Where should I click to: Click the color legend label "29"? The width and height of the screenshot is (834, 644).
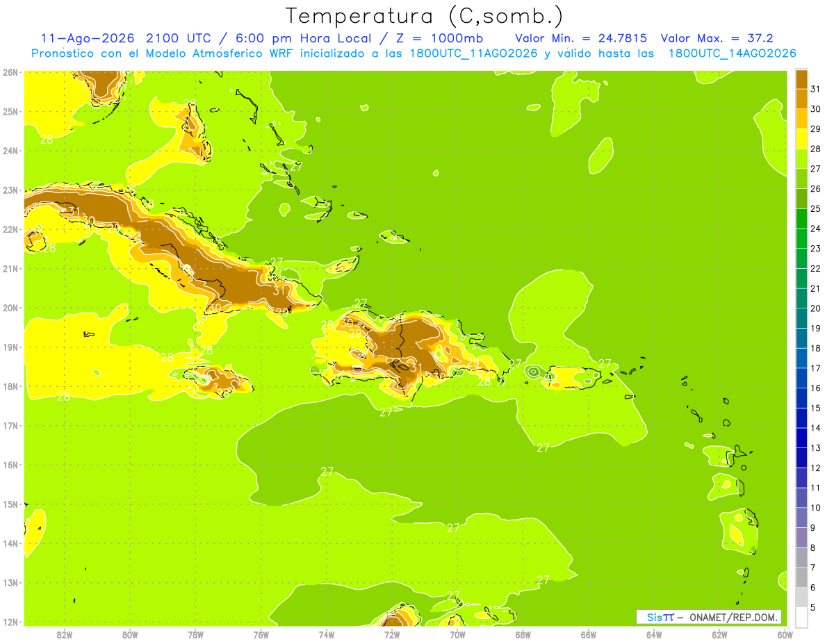(815, 129)
